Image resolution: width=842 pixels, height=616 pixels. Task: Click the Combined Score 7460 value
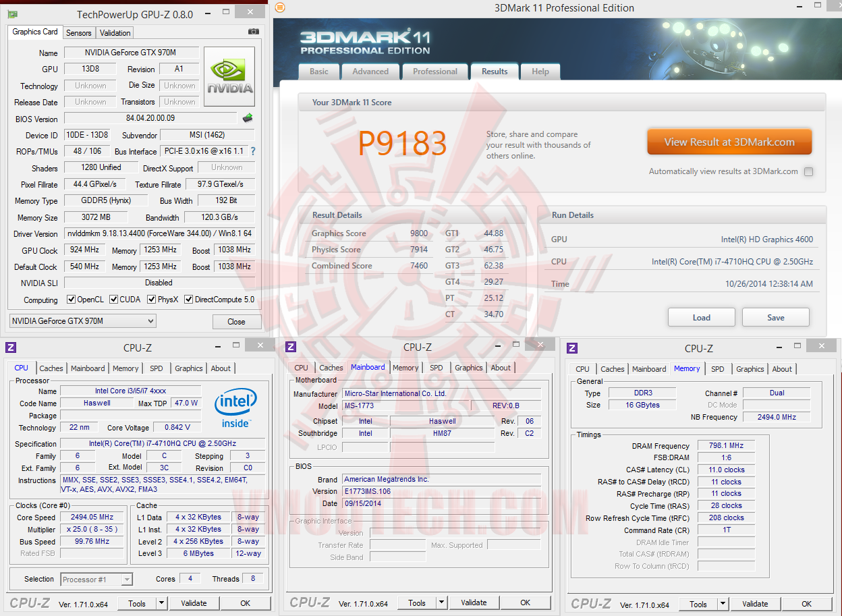point(418,266)
